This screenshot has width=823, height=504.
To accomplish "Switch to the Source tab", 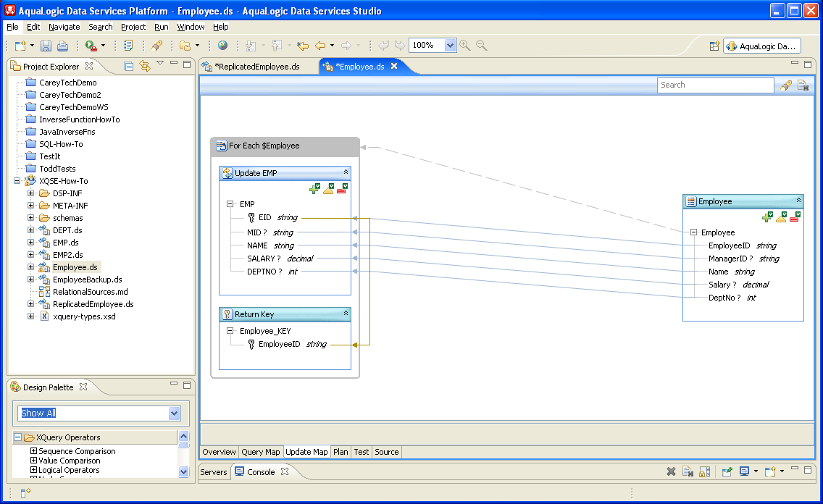I will click(x=387, y=452).
